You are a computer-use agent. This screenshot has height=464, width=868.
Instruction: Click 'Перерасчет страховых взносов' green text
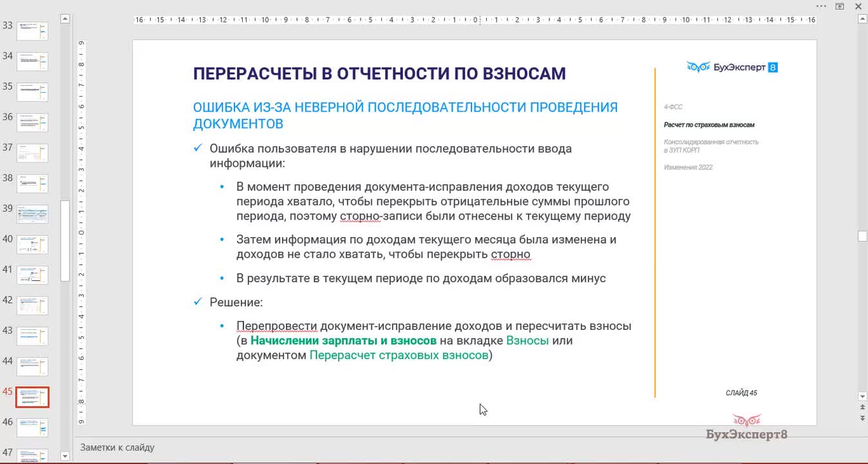399,355
